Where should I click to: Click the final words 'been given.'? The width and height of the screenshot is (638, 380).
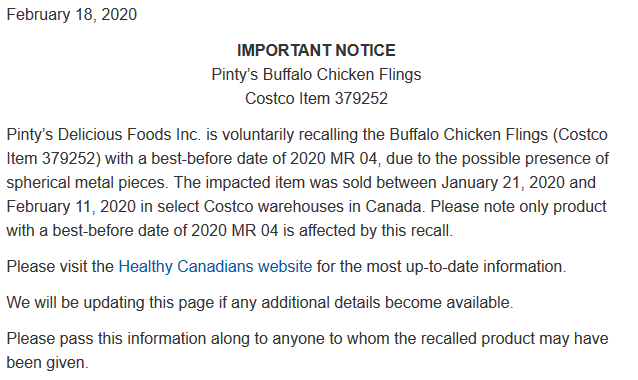point(48,363)
